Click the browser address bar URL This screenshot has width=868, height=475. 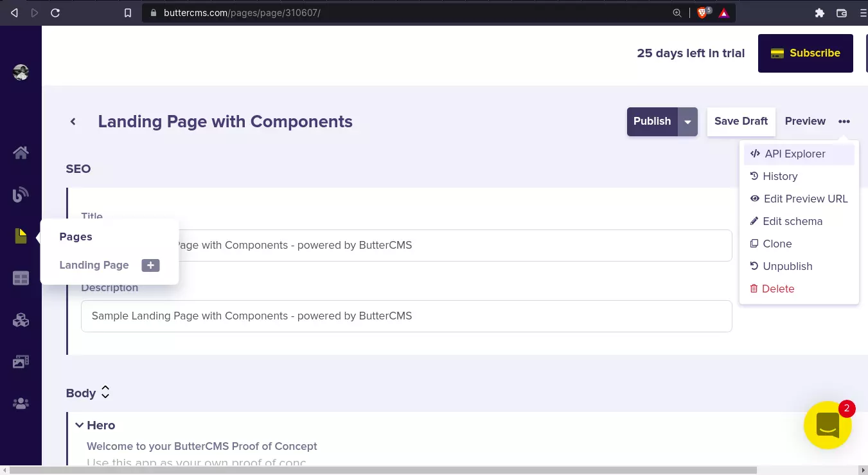pyautogui.click(x=242, y=13)
